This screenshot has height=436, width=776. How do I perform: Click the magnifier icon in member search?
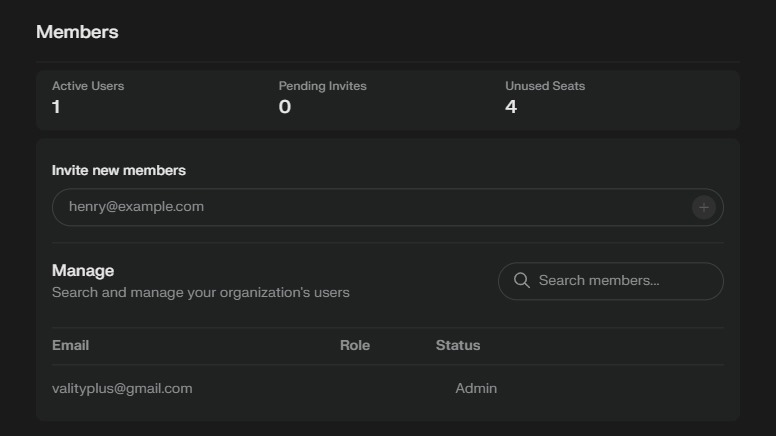click(522, 281)
